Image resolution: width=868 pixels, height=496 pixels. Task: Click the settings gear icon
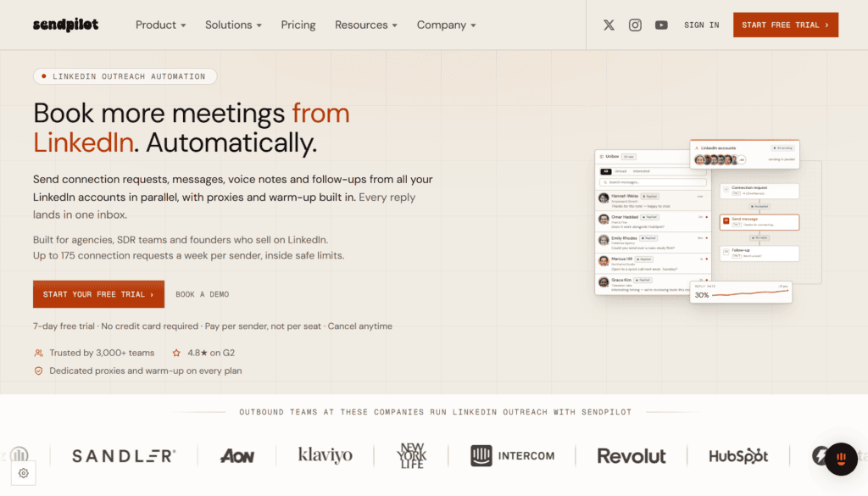click(23, 473)
